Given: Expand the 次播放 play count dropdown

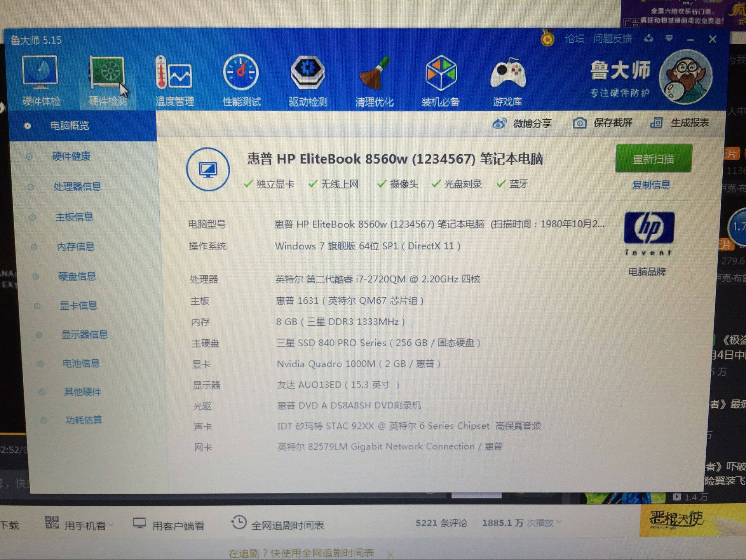Looking at the screenshot, I should tap(559, 522).
